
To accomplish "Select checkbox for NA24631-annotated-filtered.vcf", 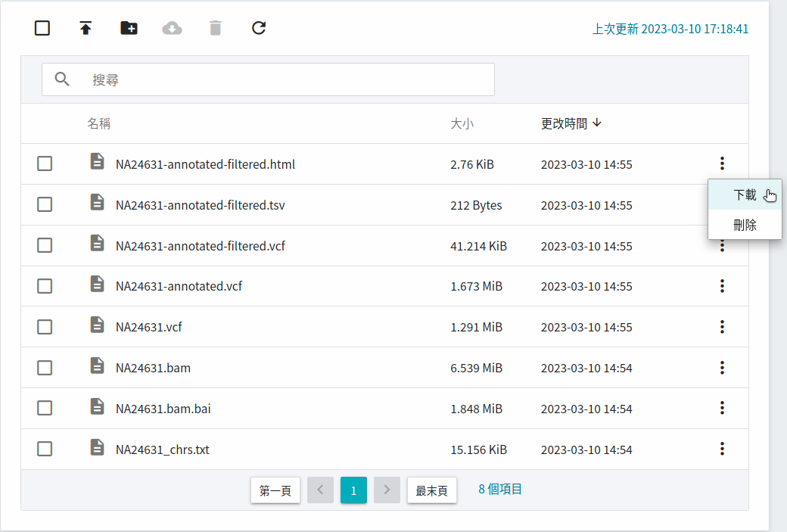I will 45,245.
